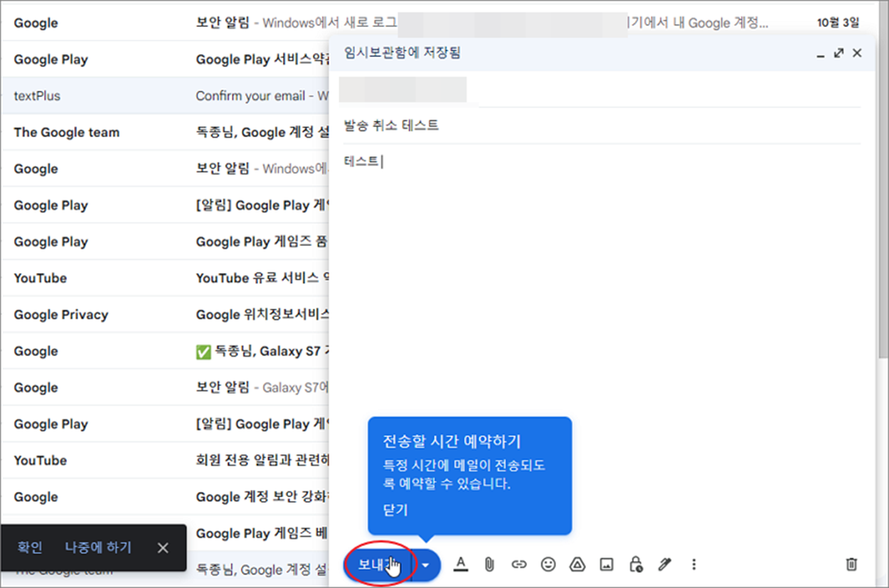Click into the message body containing '테스트'

tap(602, 284)
